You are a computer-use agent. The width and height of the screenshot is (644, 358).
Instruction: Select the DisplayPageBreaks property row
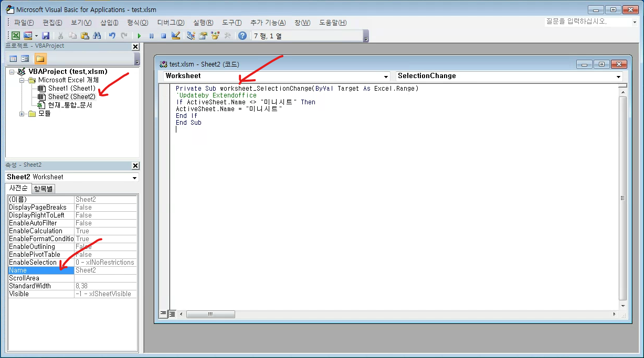pos(72,207)
